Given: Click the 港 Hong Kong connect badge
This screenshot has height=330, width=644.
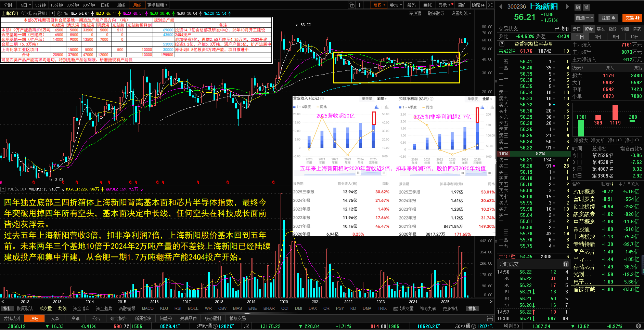Looking at the screenshot, I should (x=586, y=7).
